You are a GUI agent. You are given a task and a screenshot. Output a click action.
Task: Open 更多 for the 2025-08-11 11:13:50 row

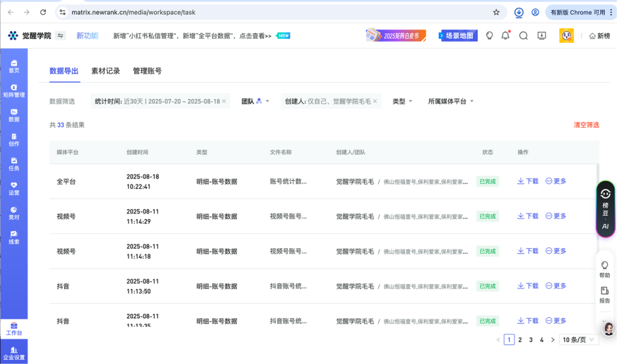(x=556, y=286)
